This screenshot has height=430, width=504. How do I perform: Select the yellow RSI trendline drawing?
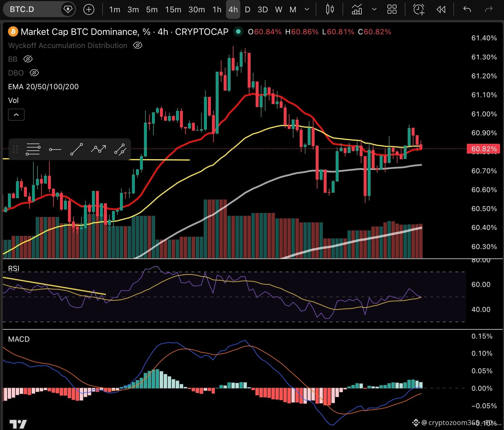(x=54, y=286)
